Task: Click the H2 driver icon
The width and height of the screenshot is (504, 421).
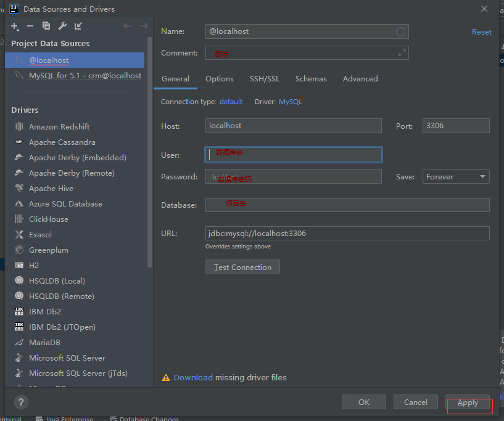Action: [19, 265]
